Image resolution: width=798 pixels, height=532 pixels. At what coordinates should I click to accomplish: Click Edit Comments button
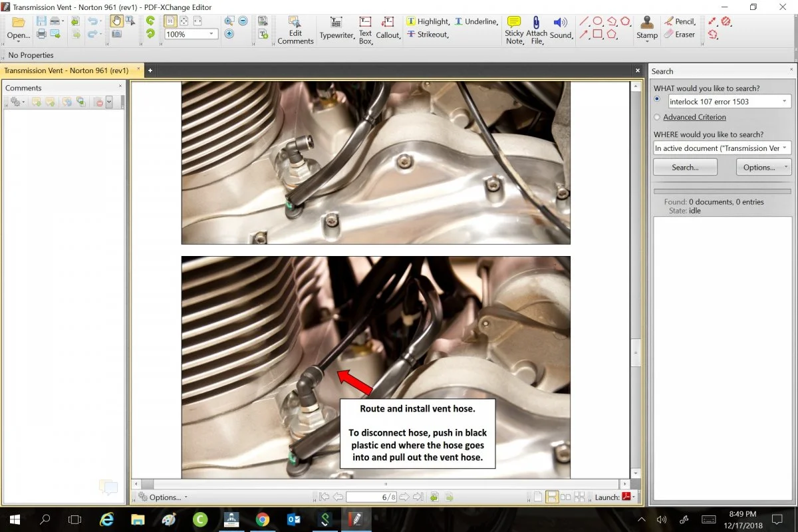click(295, 29)
